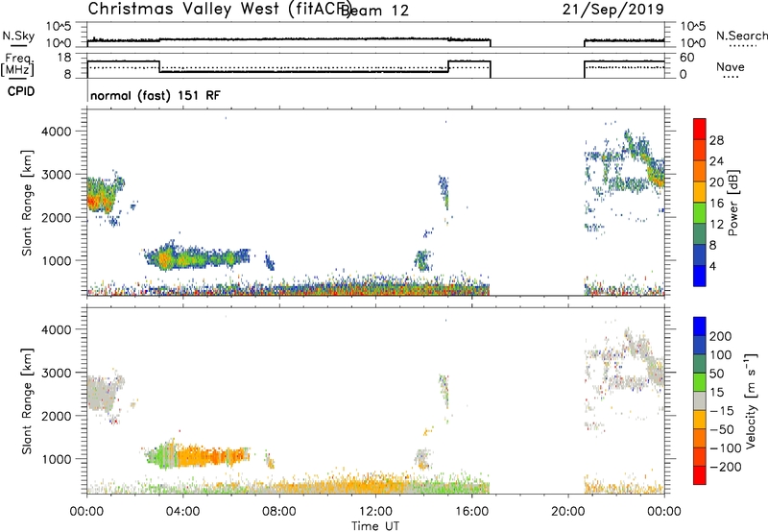Select the "Beam 12" label
Viewport: 768px width, 532px height.
coord(374,11)
